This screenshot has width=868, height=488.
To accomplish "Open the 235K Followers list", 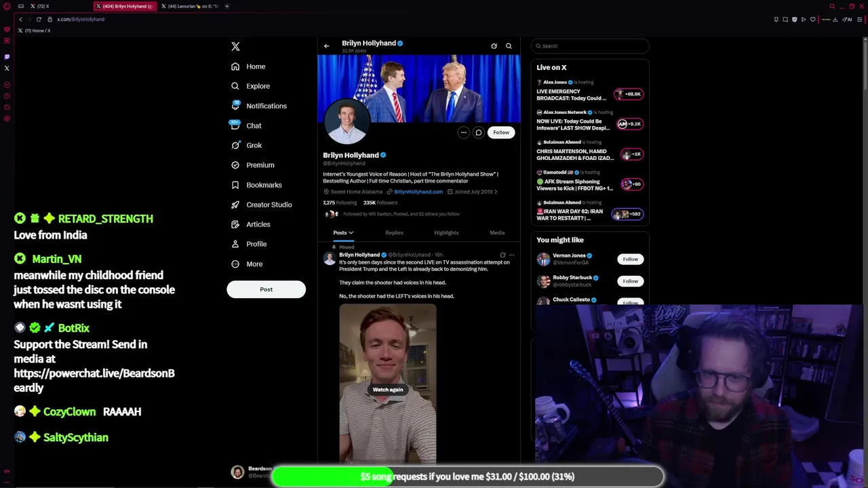I will click(380, 203).
